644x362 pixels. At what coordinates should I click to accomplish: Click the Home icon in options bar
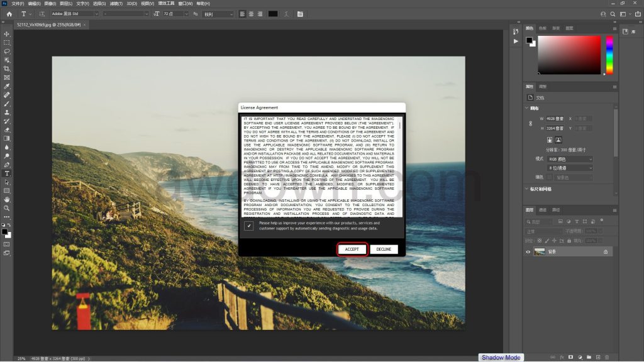(9, 13)
